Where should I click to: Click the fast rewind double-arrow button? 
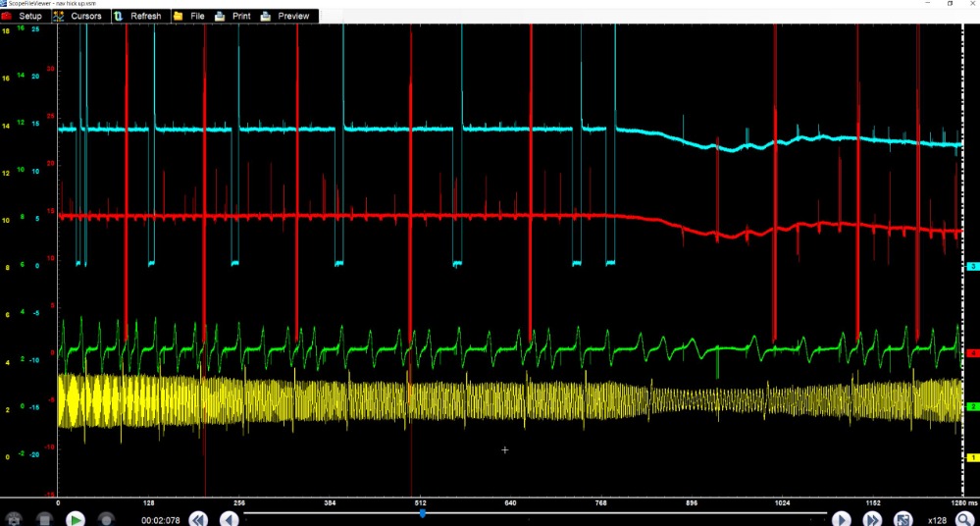pyautogui.click(x=197, y=519)
